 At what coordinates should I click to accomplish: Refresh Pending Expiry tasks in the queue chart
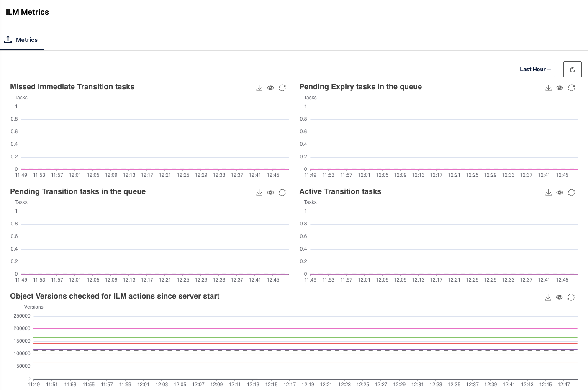click(571, 88)
